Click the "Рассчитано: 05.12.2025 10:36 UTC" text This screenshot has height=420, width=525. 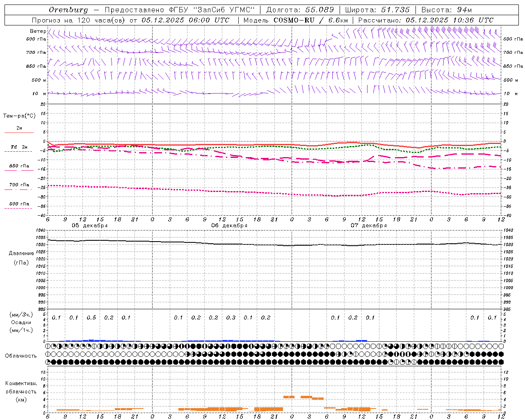pos(426,20)
